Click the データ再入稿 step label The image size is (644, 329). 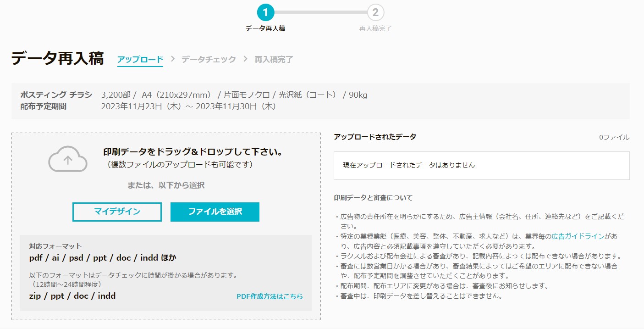[265, 28]
